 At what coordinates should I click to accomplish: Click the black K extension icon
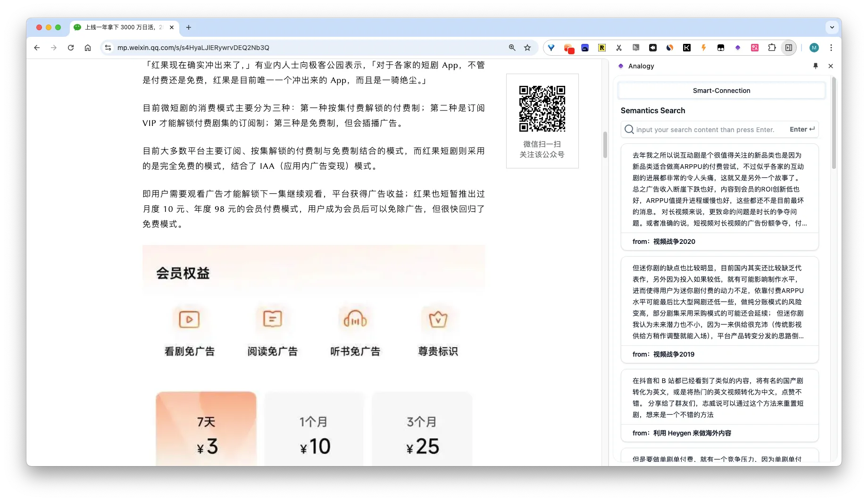pyautogui.click(x=687, y=48)
